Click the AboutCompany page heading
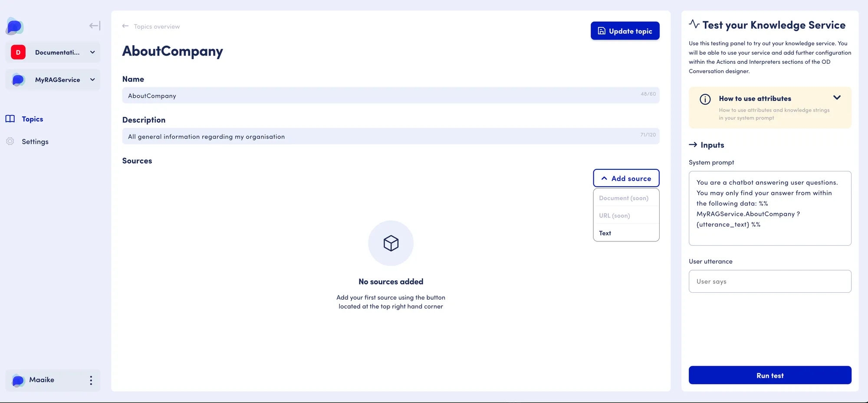Screen dimensions: 868x403 (x=173, y=51)
